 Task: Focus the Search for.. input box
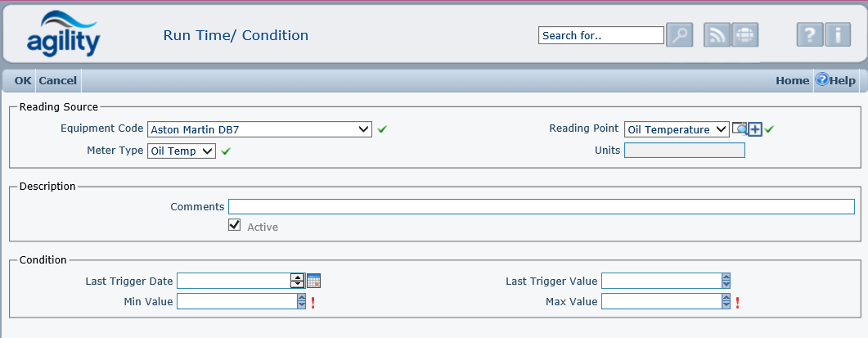coord(600,35)
